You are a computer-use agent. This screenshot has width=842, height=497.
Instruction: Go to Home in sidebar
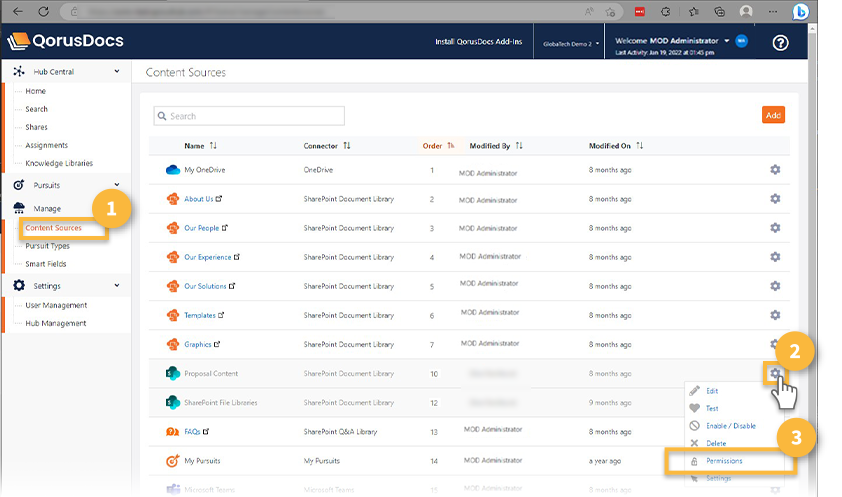(x=35, y=91)
